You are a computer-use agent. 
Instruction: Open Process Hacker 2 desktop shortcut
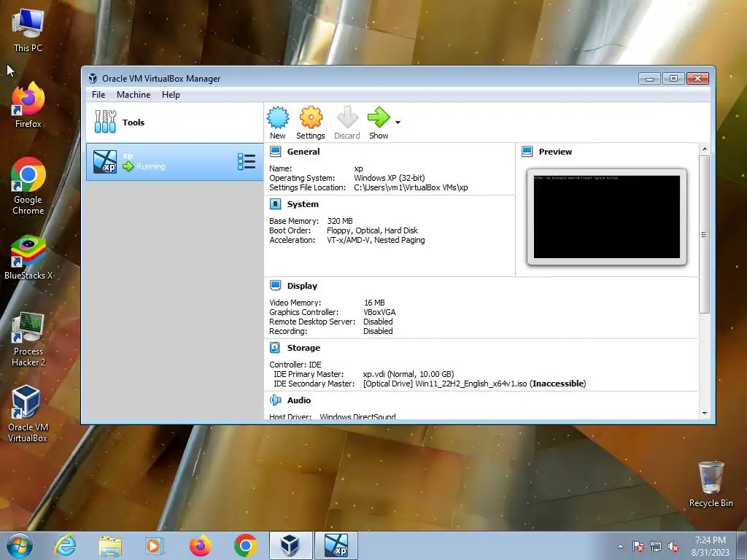[x=28, y=340]
